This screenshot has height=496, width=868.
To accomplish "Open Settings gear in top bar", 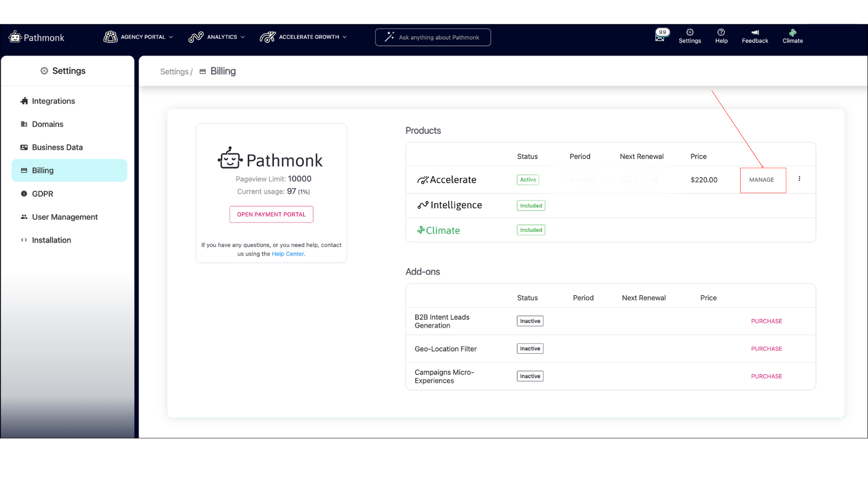I will (x=690, y=36).
